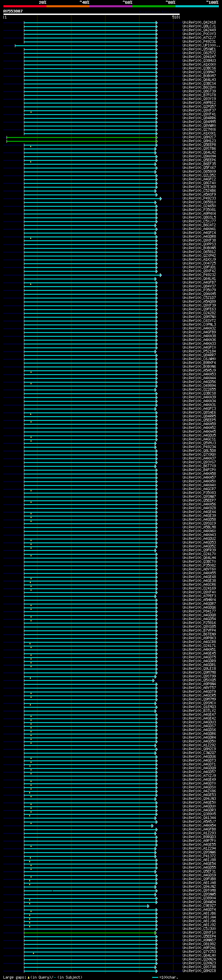This screenshot has height=980, width=222.
Task: Open hit UniRef100_A9PHX4
Action: [x=199, y=213]
